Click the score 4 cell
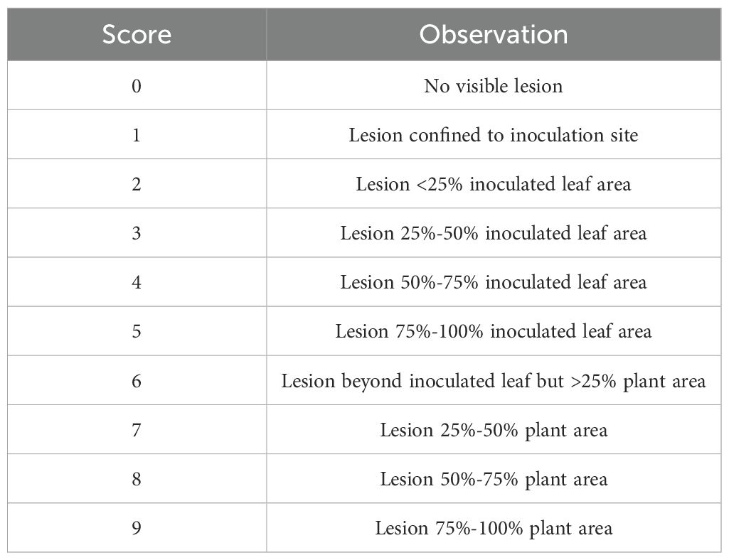This screenshot has width=729, height=560. coord(137,282)
